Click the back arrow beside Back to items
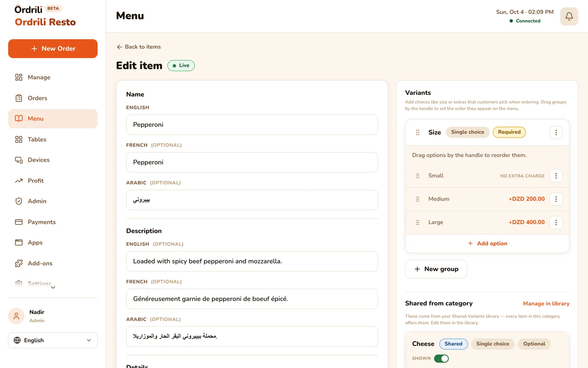Image resolution: width=588 pixels, height=368 pixels. [119, 47]
